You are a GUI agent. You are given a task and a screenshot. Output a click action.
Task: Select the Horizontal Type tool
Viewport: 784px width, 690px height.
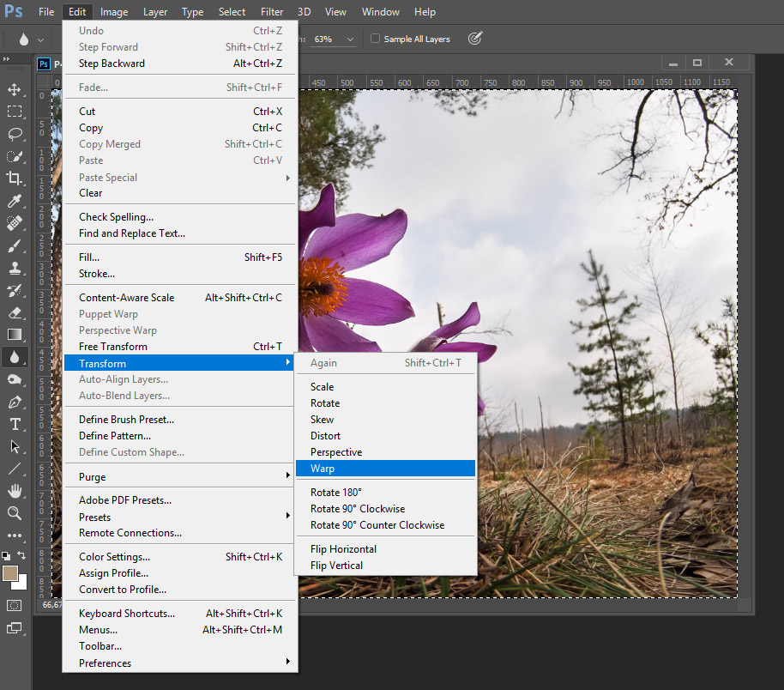coord(15,424)
